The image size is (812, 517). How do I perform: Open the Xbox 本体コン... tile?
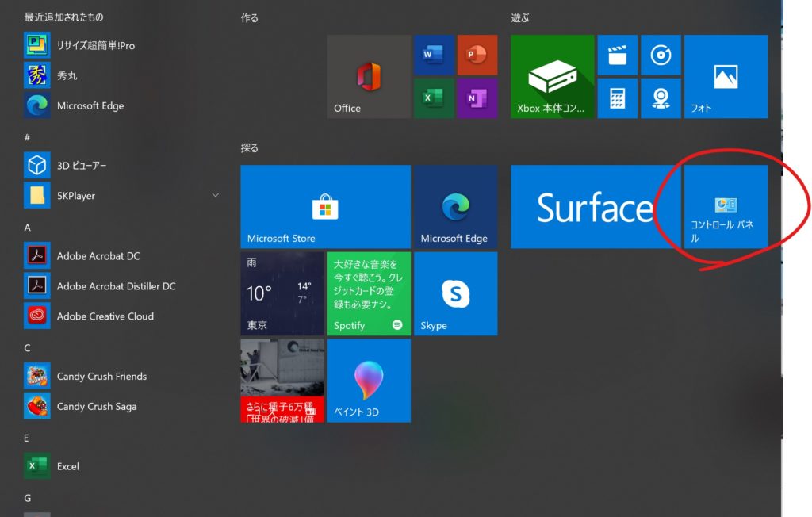point(553,77)
